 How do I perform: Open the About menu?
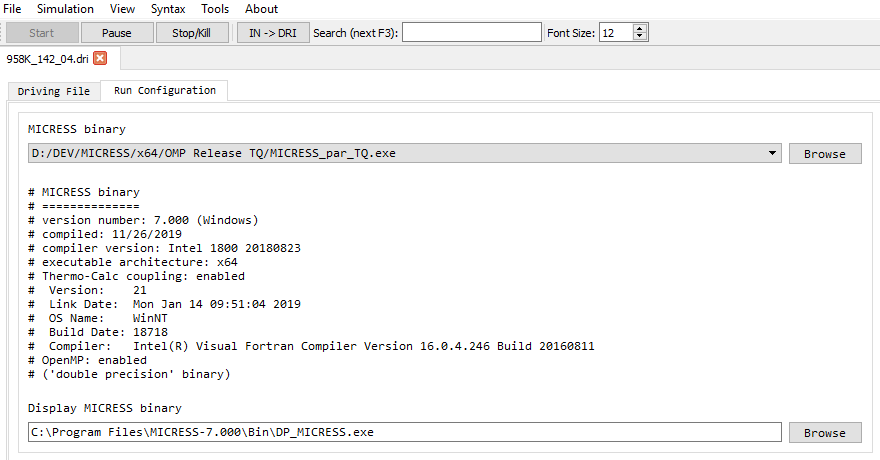pos(262,9)
